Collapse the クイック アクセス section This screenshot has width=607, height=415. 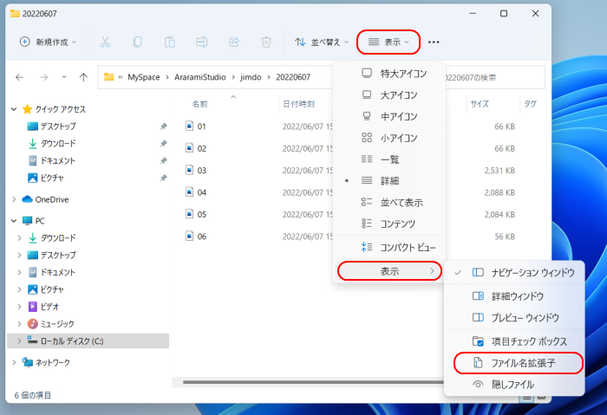[x=14, y=109]
